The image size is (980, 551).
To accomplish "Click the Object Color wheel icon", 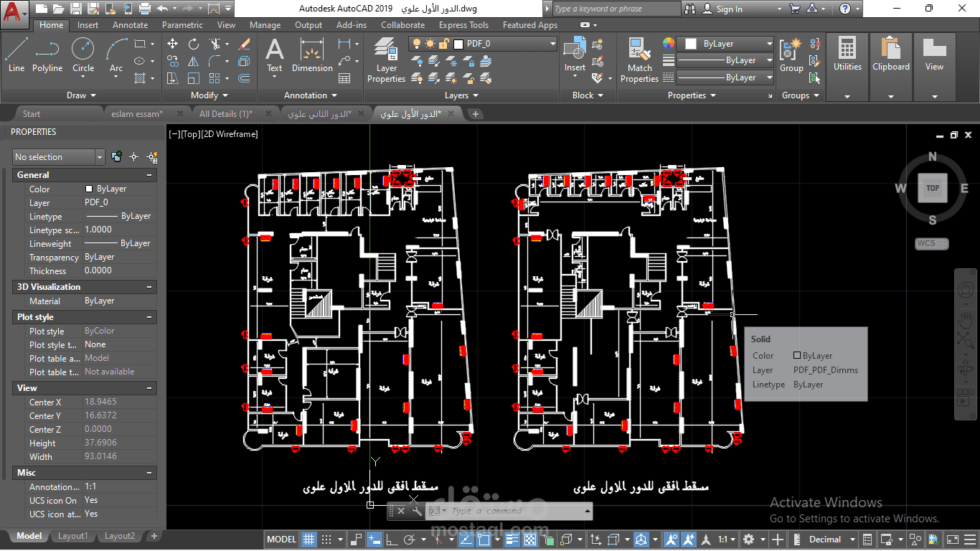I will click(669, 44).
